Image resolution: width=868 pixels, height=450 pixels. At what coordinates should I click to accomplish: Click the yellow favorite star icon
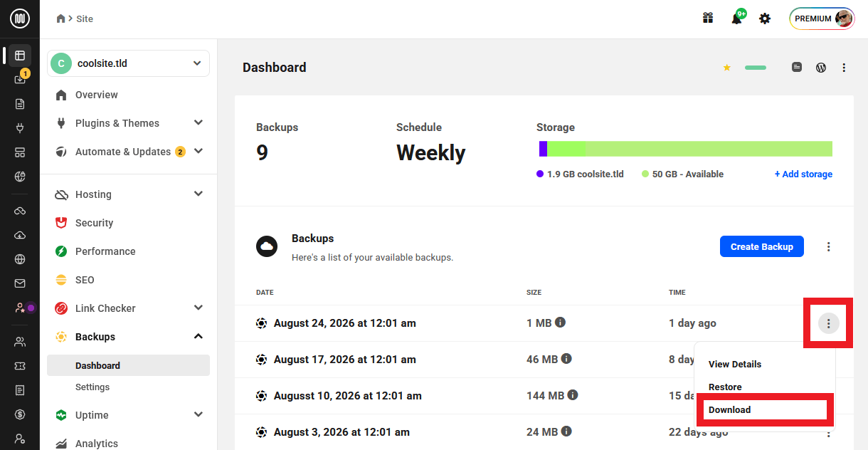coord(726,68)
